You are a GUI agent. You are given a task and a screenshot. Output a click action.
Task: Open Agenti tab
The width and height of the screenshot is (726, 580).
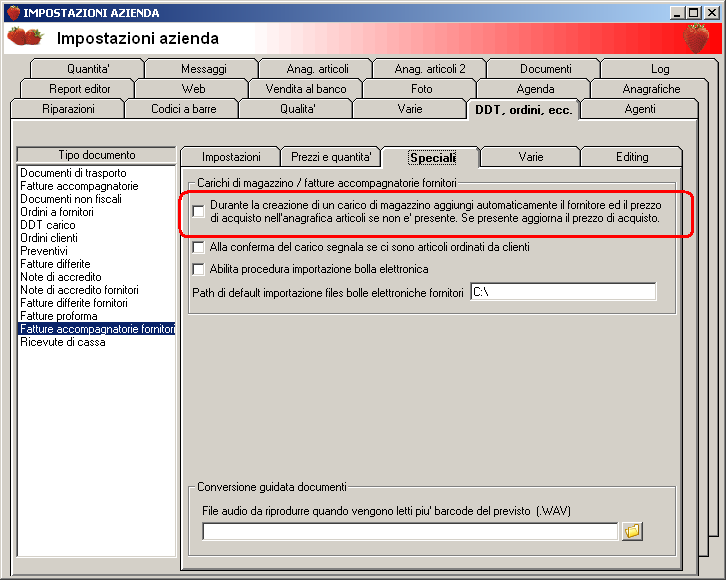[639, 109]
